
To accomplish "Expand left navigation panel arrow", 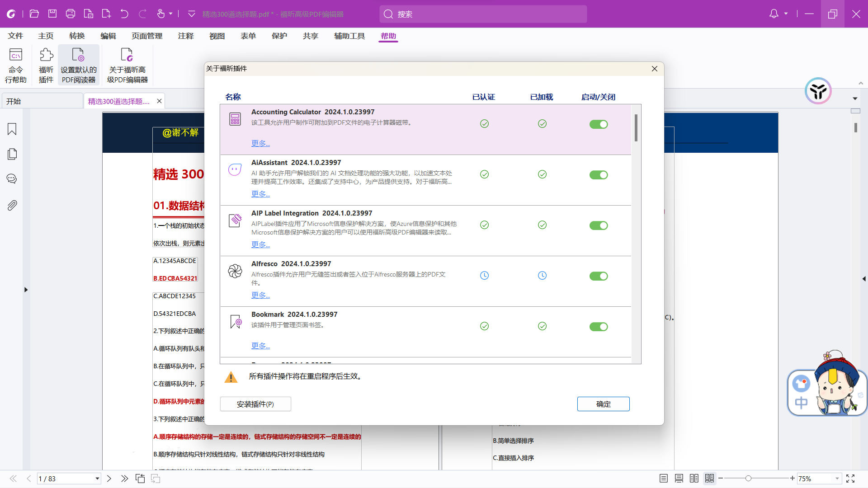I will click(26, 290).
